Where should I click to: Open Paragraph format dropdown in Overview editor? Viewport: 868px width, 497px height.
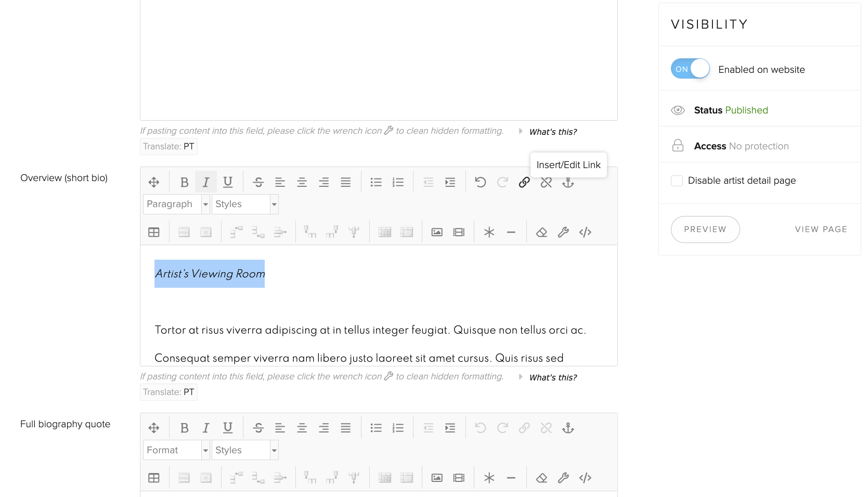[176, 204]
